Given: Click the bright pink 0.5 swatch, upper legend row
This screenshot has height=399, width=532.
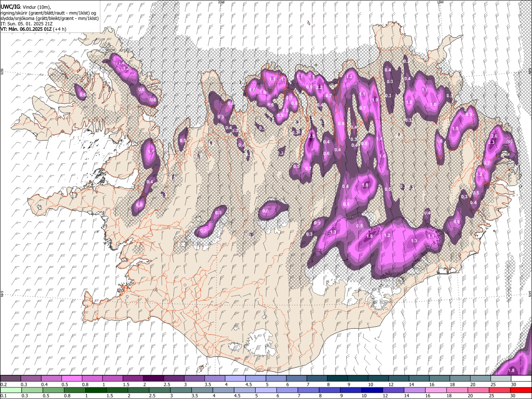Looking at the screenshot, I should tap(72, 379).
